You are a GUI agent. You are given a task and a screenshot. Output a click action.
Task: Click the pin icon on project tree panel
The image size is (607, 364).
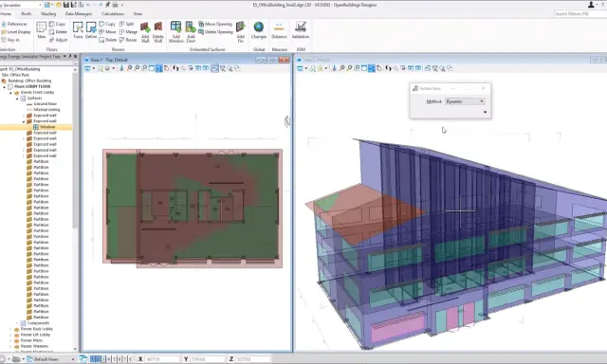click(70, 57)
